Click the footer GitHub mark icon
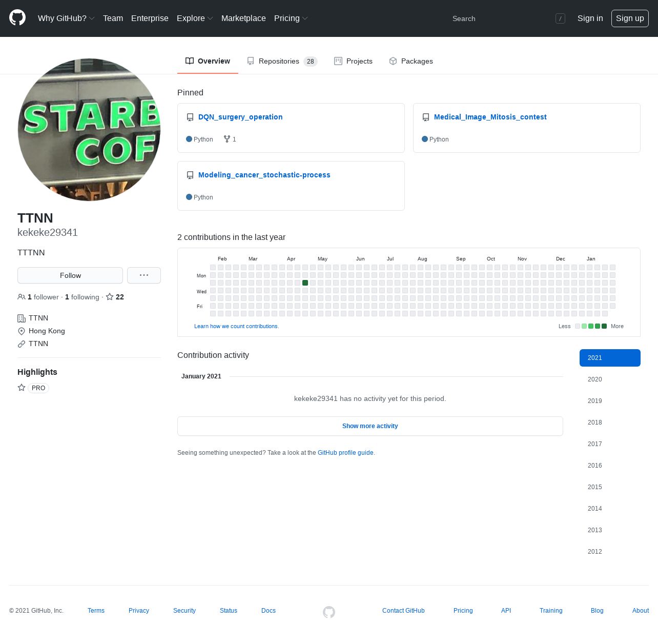The height and width of the screenshot is (644, 658). [329, 612]
